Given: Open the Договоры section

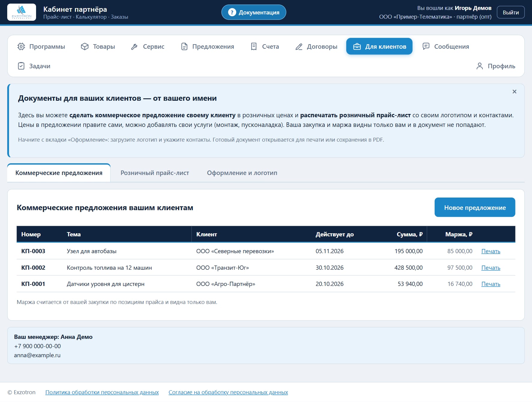Looking at the screenshot, I should coord(316,47).
